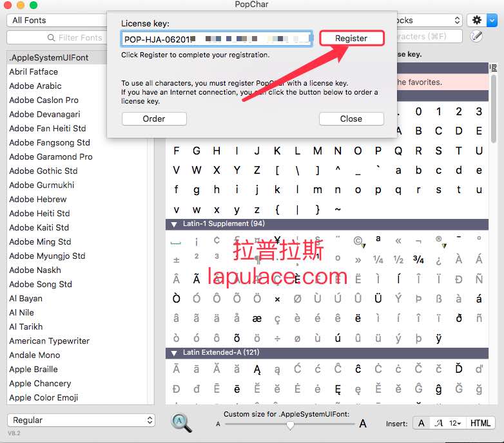This screenshot has height=443, width=504.
Task: Click blue dropdown arrow beside gear
Action: click(x=492, y=20)
